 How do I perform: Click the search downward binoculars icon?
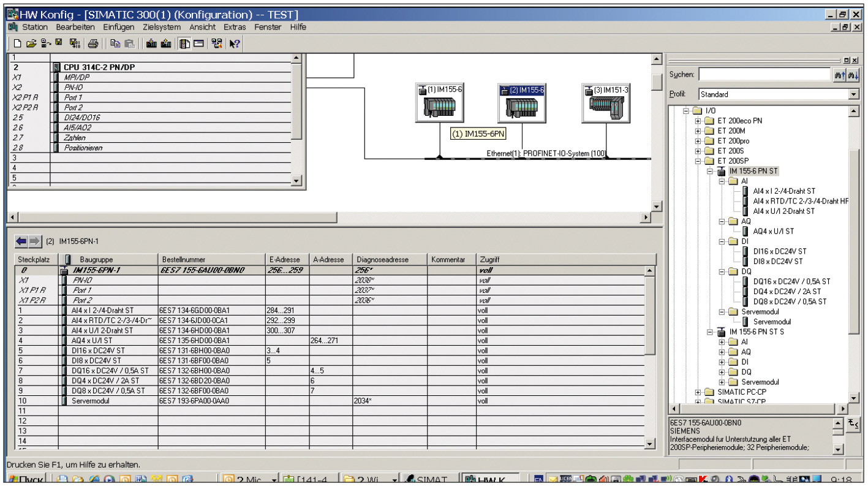click(853, 74)
